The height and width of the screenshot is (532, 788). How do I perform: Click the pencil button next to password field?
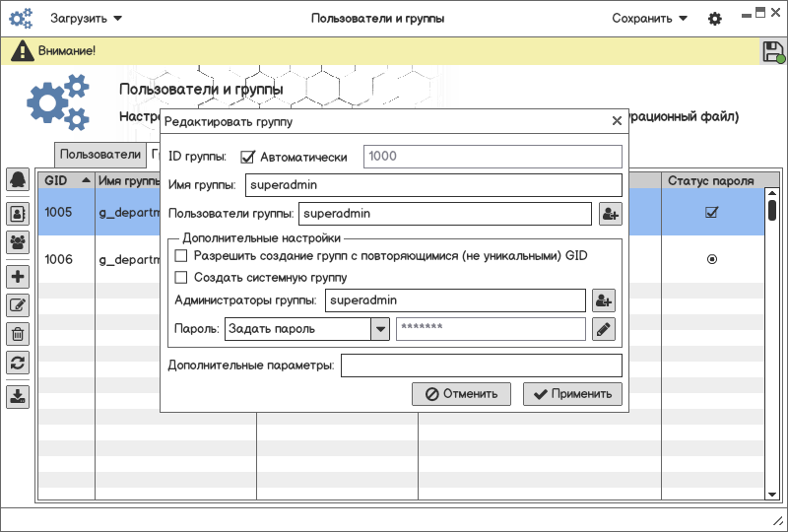click(x=603, y=329)
